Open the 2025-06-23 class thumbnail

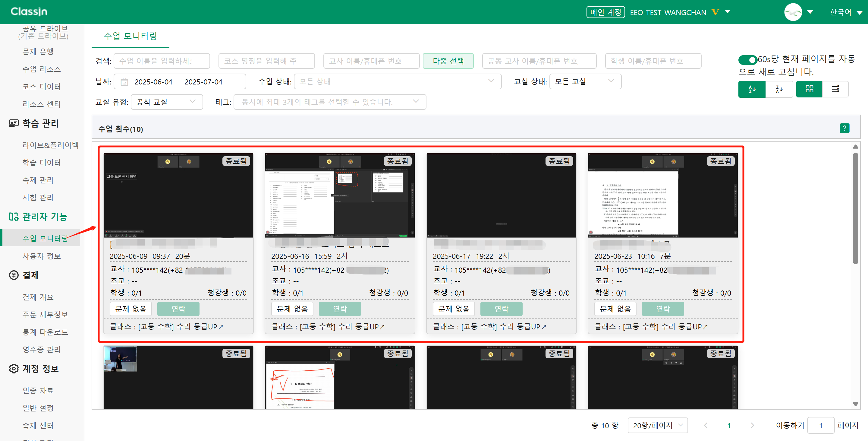(x=663, y=195)
